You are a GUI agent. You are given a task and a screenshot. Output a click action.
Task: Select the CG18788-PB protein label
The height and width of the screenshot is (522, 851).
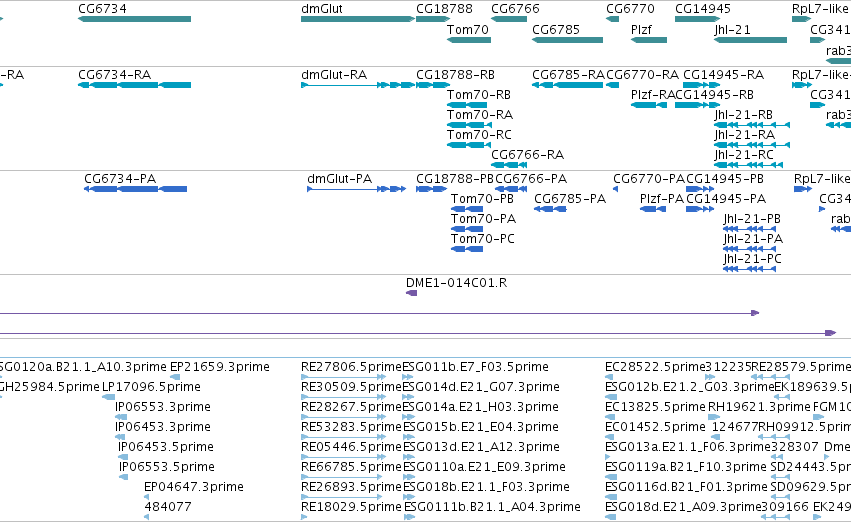455,179
